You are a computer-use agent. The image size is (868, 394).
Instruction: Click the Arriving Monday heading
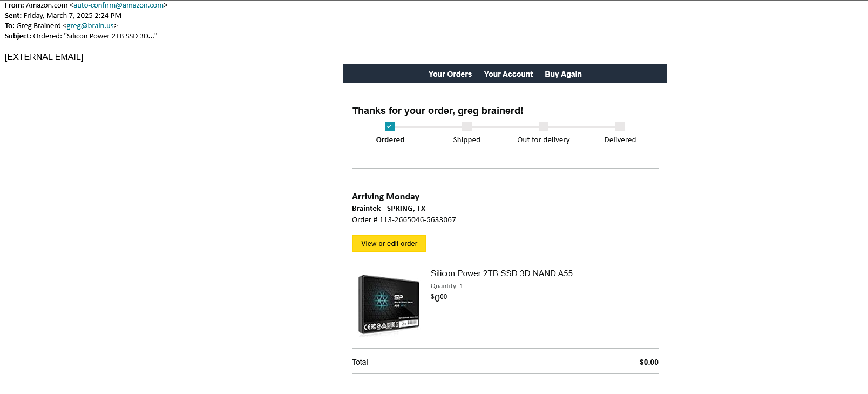(x=385, y=197)
